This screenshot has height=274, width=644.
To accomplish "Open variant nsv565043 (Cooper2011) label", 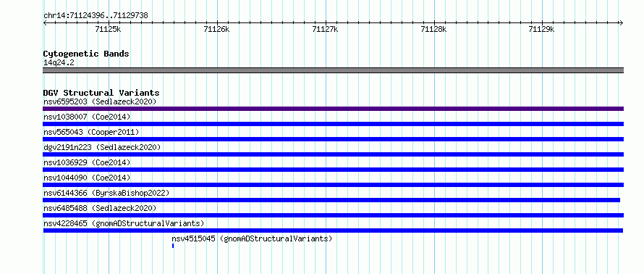I will 91,132.
